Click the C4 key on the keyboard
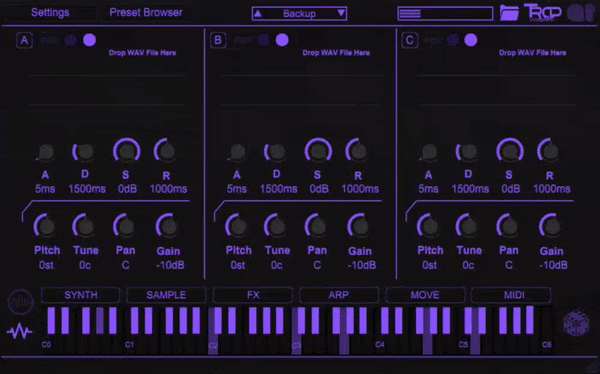Viewport: 600px width, 374px height. [380, 344]
